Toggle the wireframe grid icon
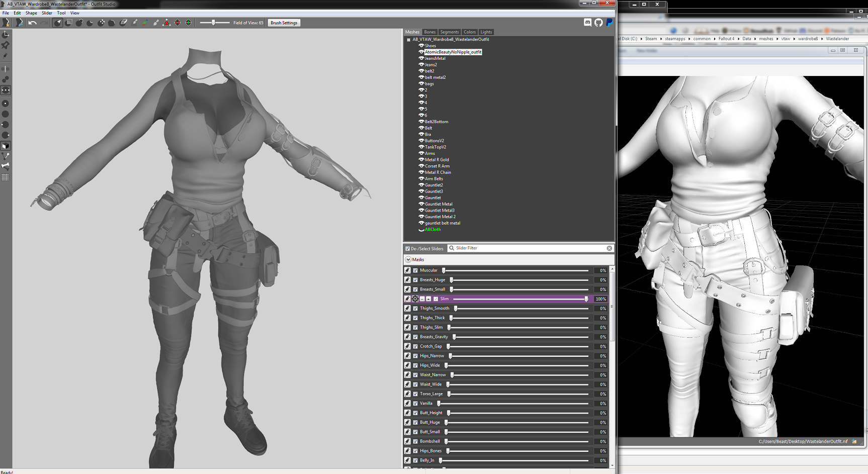Viewport: 868px width, 474px height. tap(6, 177)
